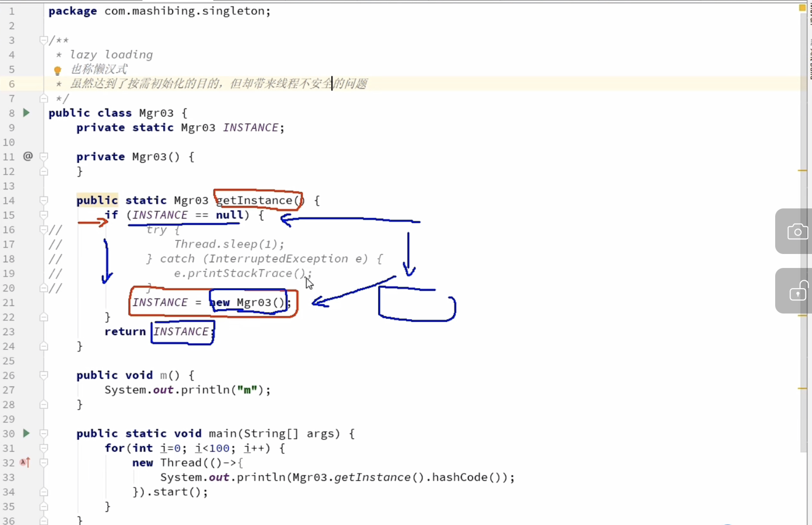Click the 'private static' modifiers on line 9
Image resolution: width=812 pixels, height=525 pixels.
pos(125,127)
